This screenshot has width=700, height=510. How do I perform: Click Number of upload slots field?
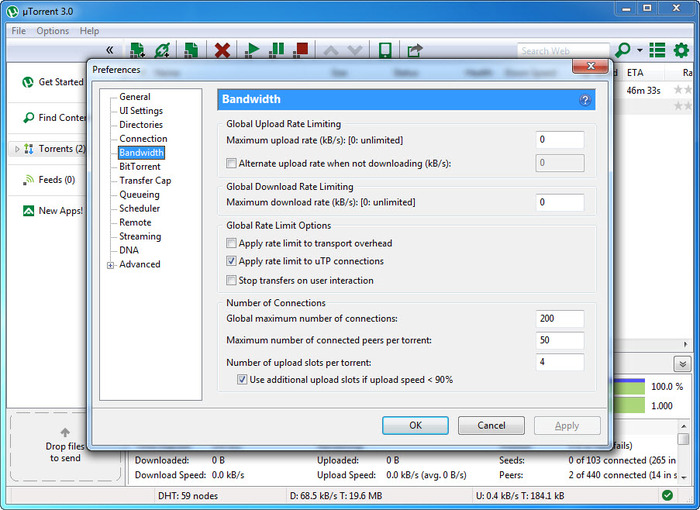point(560,362)
